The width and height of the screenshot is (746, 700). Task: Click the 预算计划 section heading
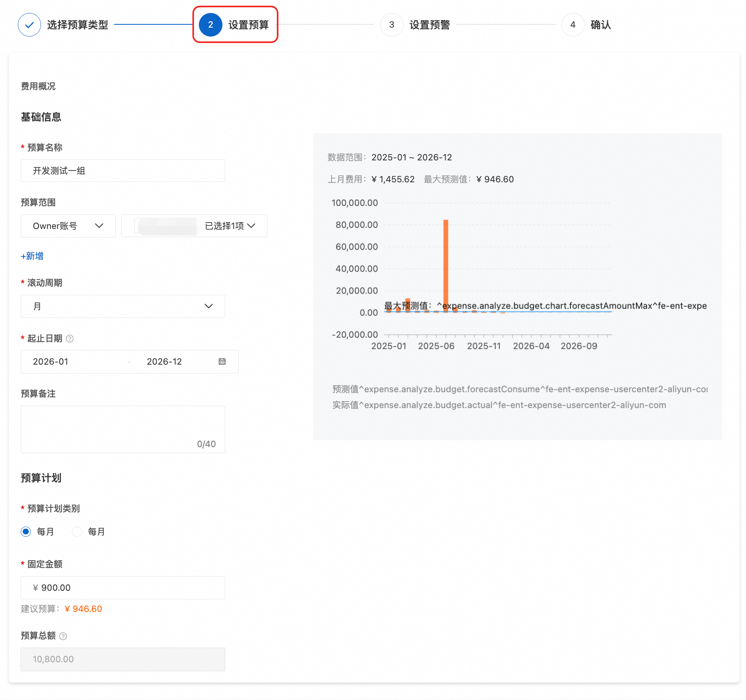click(41, 478)
